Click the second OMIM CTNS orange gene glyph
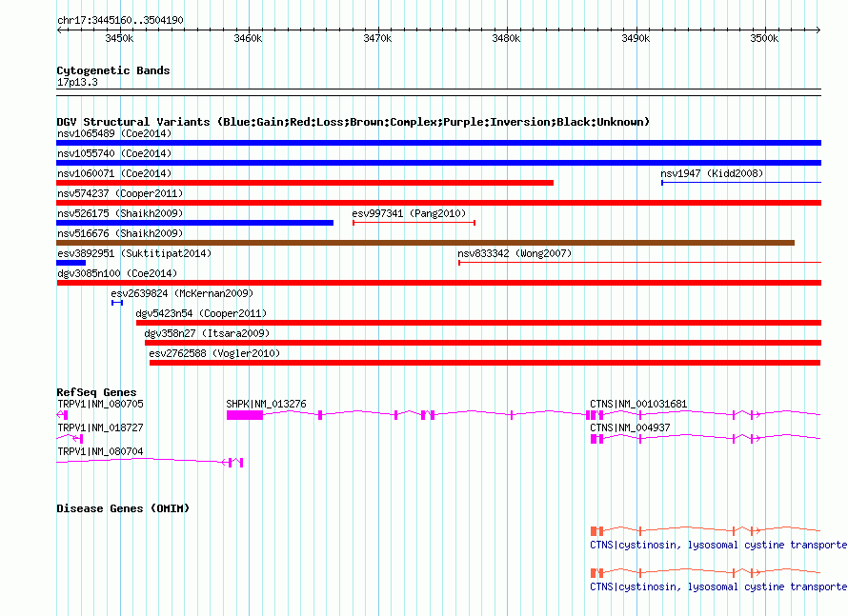848x616 pixels. click(x=705, y=573)
